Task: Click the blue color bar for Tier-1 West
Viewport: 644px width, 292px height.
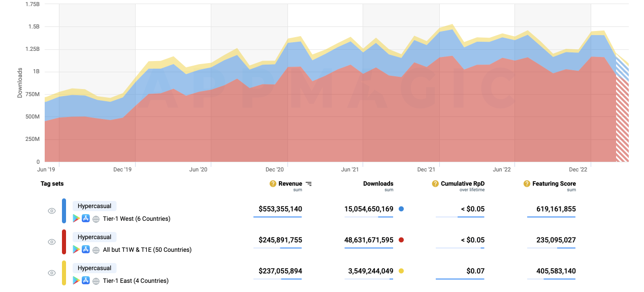Action: [64, 211]
